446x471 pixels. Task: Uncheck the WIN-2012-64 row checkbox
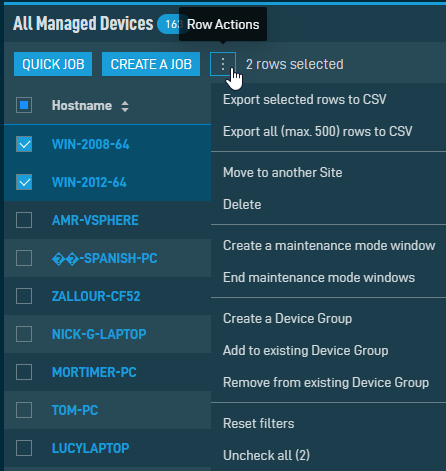pos(24,182)
